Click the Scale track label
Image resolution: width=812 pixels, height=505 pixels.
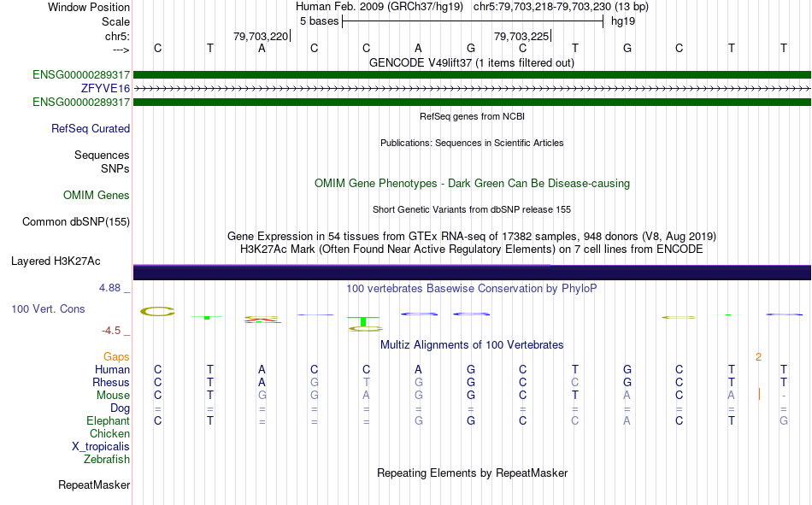[x=115, y=21]
